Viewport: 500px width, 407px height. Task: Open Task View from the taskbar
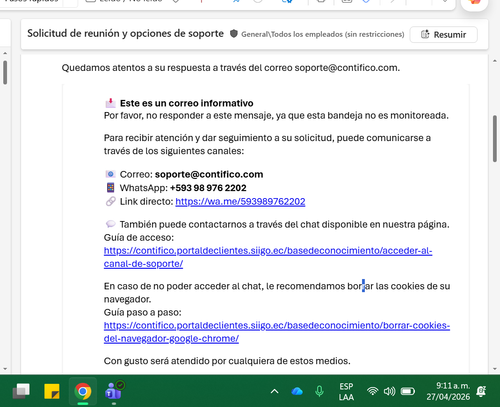[21, 391]
